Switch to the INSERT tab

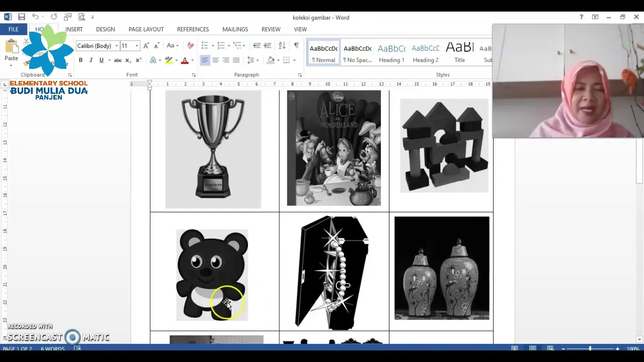click(x=74, y=29)
